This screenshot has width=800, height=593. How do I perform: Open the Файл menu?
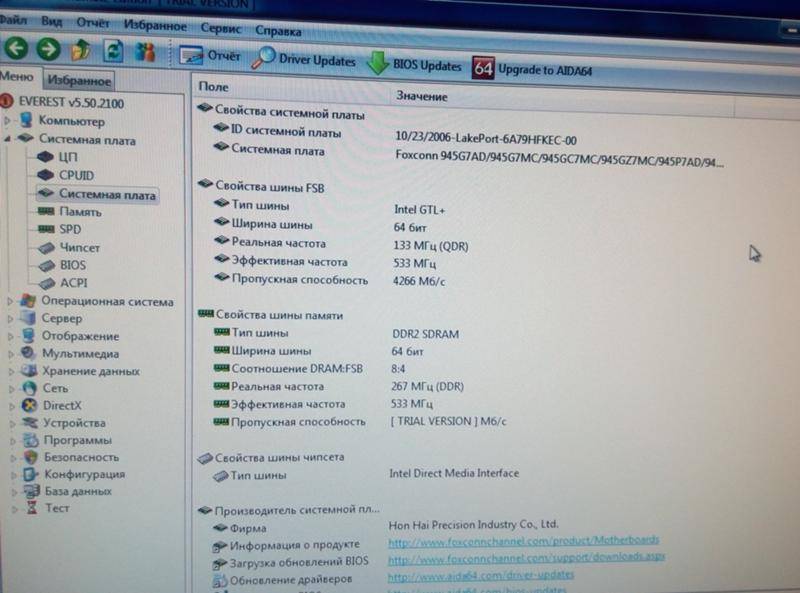coord(13,20)
